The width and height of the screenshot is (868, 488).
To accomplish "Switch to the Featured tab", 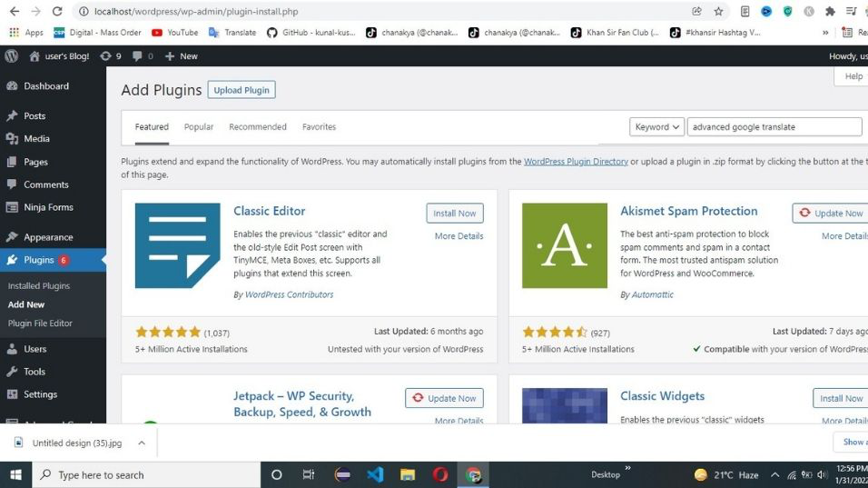I will (x=152, y=127).
